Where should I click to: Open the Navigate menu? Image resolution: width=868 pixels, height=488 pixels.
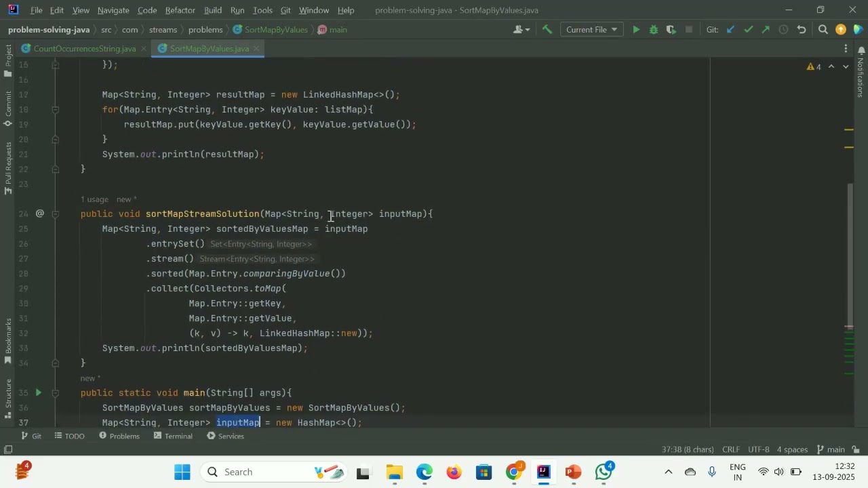113,10
